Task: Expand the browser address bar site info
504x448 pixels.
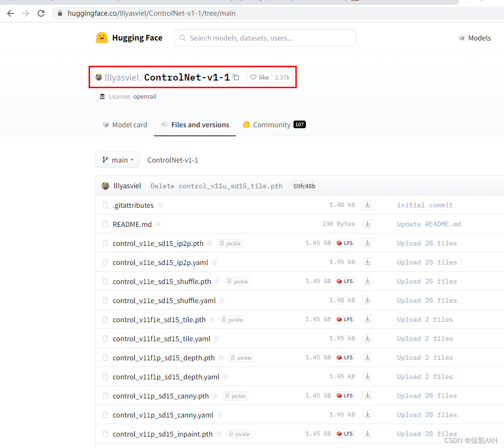Action: pyautogui.click(x=59, y=13)
